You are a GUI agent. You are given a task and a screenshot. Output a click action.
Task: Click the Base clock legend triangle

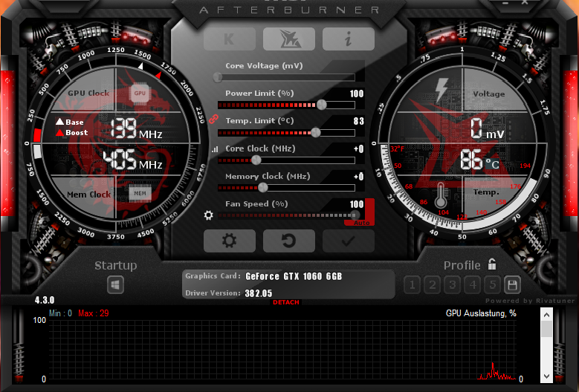pyautogui.click(x=59, y=121)
